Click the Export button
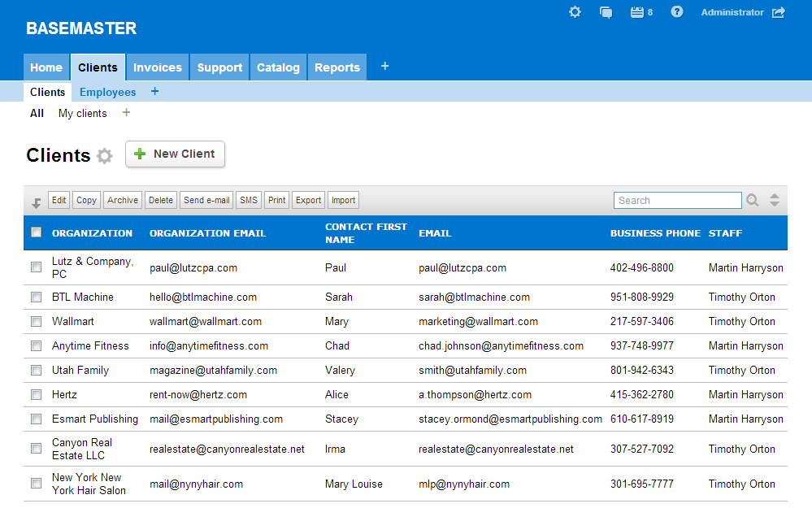Screen dimensions: 812x508 point(309,200)
